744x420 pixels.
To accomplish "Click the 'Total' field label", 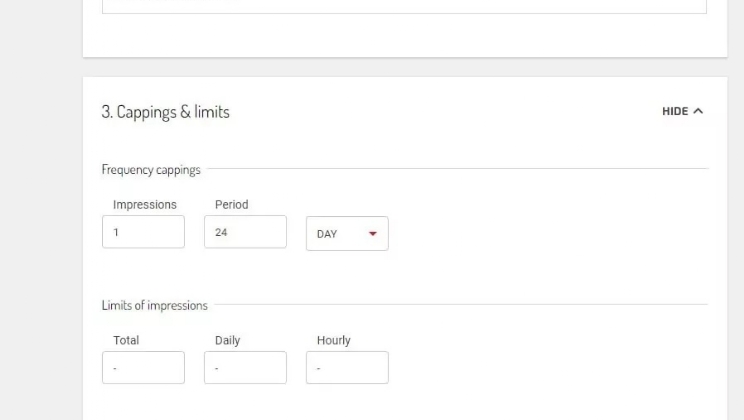I will pyautogui.click(x=126, y=340).
